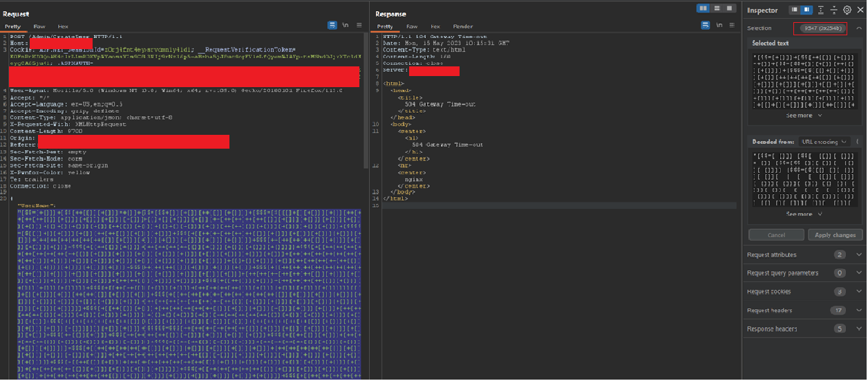868x381 pixels.
Task: Click the X-Pwnfox-Color: yellow header line
Action: tap(50, 172)
